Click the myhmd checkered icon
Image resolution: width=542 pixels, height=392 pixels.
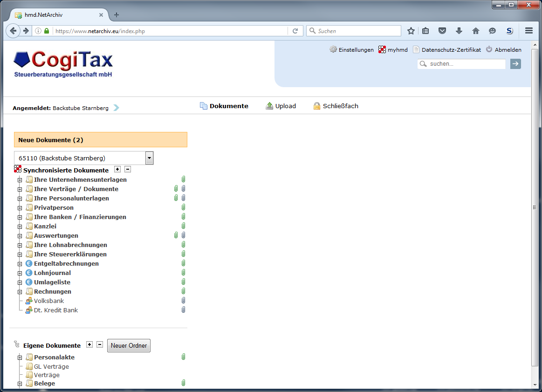(x=382, y=49)
